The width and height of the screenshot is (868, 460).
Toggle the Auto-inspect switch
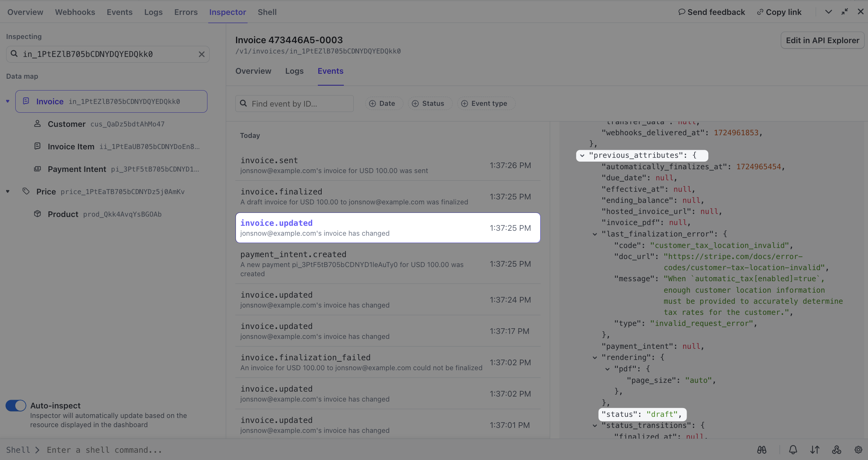pyautogui.click(x=16, y=405)
